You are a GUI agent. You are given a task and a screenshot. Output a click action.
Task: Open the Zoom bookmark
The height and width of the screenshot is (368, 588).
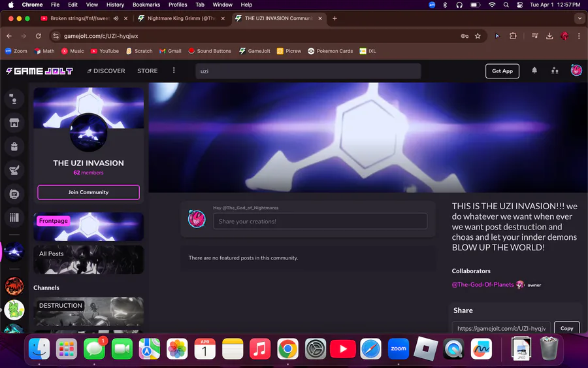coord(16,51)
